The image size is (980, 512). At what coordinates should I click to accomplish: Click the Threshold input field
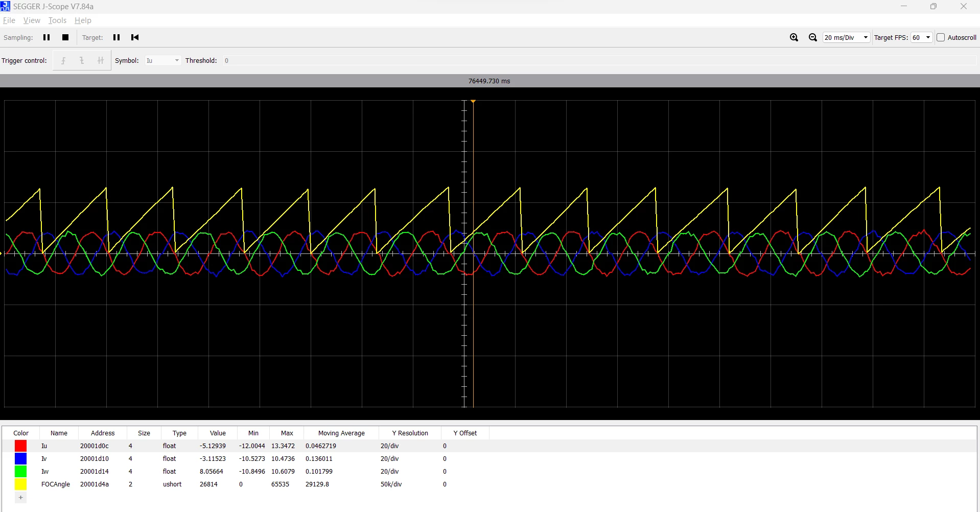(599, 60)
